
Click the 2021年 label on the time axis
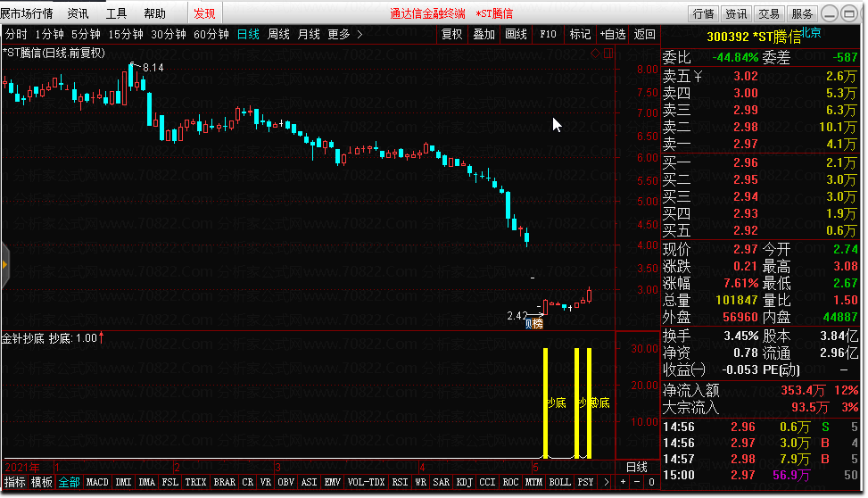(22, 467)
